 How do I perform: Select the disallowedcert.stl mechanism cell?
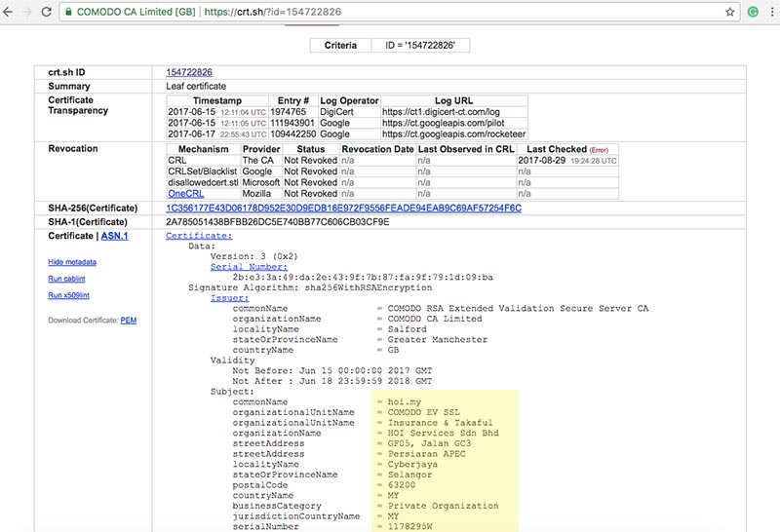[203, 182]
